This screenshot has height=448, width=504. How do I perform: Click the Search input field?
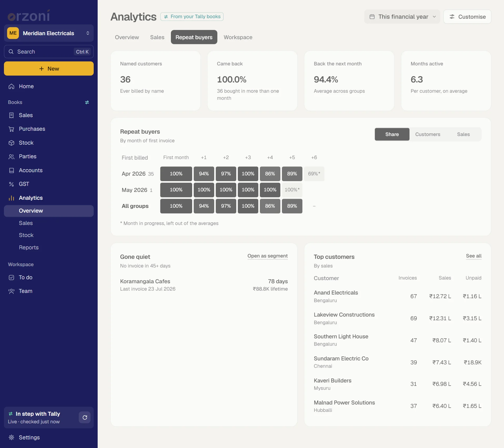(49, 52)
